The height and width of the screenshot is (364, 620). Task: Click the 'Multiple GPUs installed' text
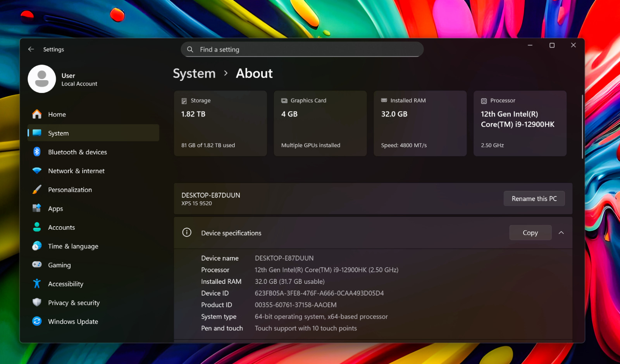[x=311, y=145]
